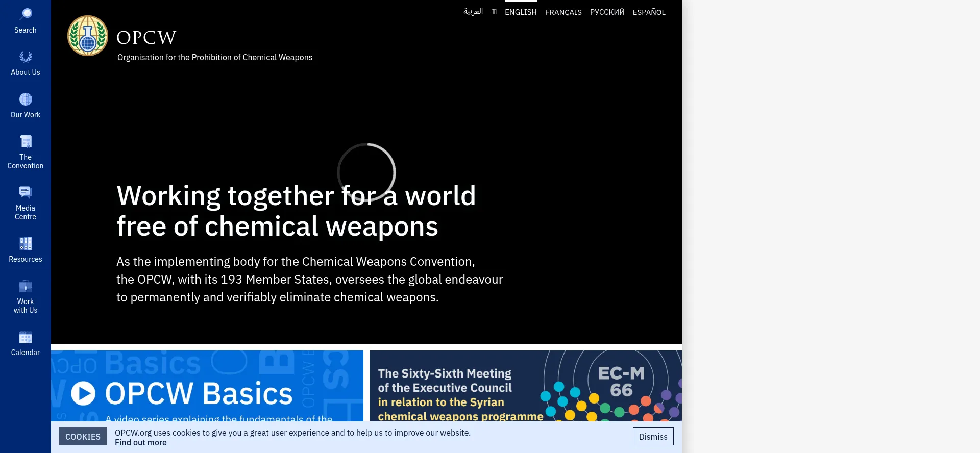Open Resources binders icon
This screenshot has width=980, height=453.
pos(26,243)
